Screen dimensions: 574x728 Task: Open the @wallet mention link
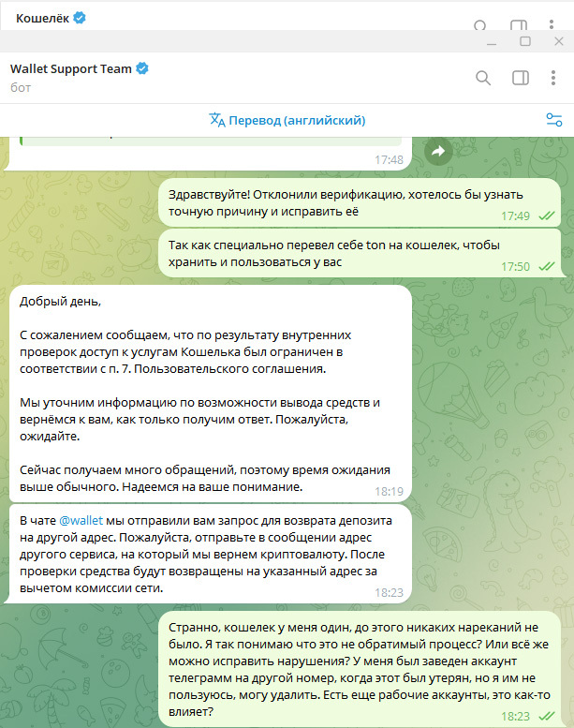[x=81, y=520]
